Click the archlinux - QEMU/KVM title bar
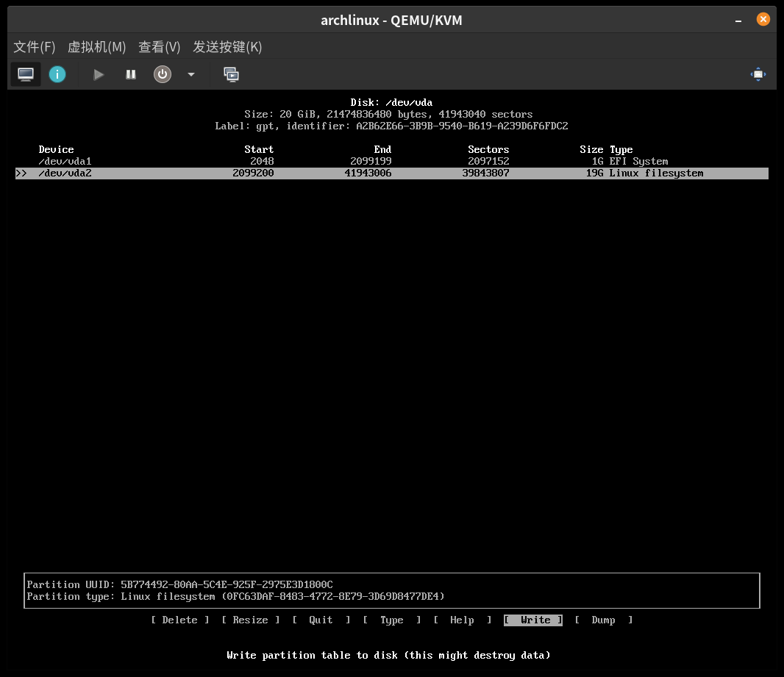The width and height of the screenshot is (784, 677). 391,21
